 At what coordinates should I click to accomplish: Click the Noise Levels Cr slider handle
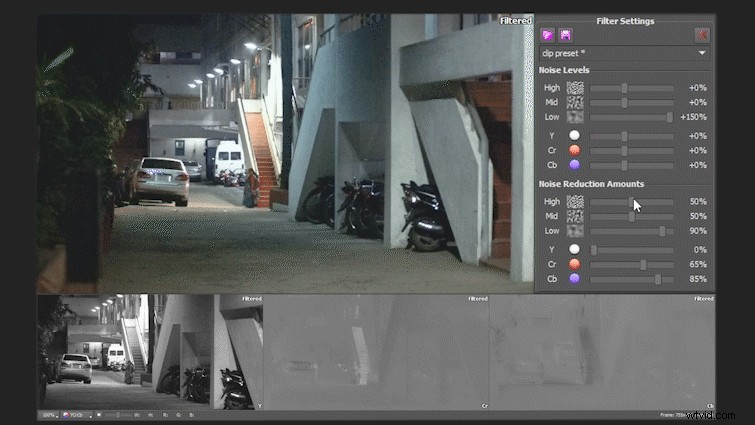(625, 151)
